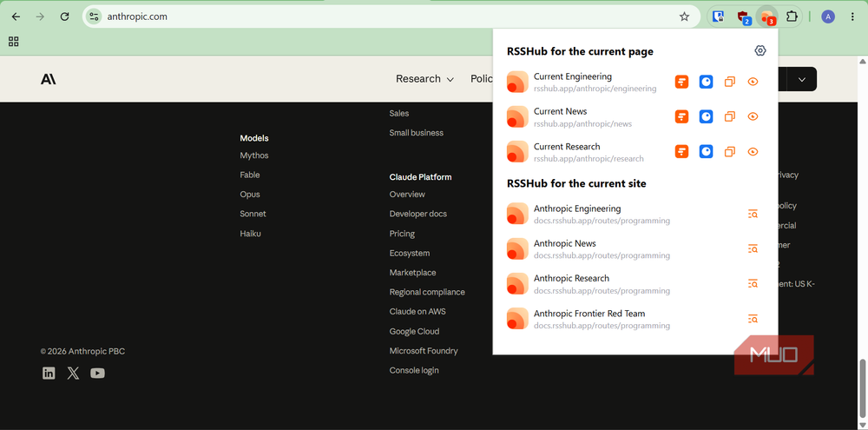Open the Chrome three-dot menu
The width and height of the screenshot is (868, 430).
(x=852, y=17)
